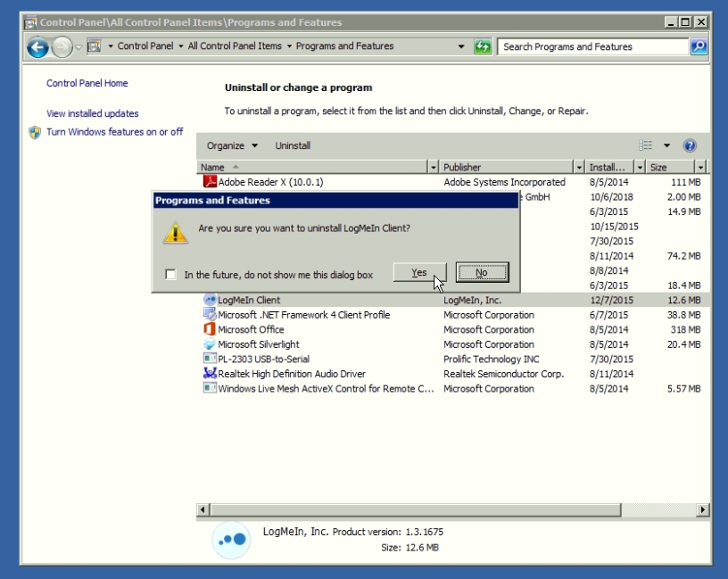Click the Search Programs and Features field
Image resolution: width=728 pixels, height=579 pixels.
[593, 46]
